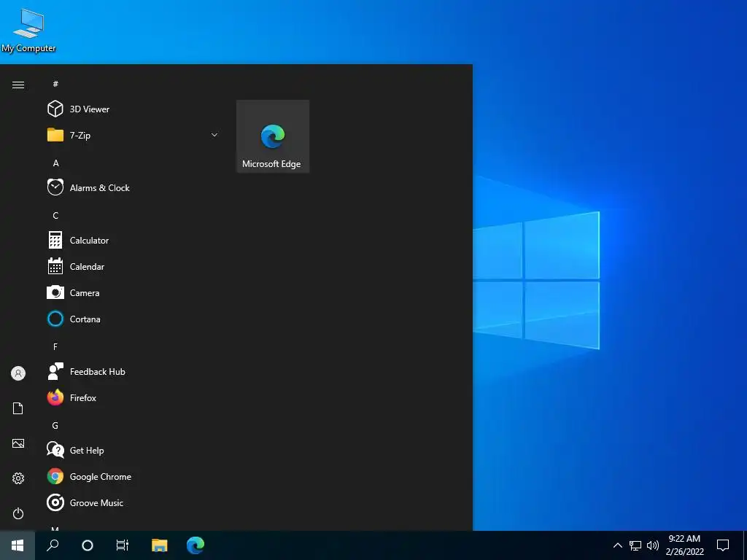Image resolution: width=747 pixels, height=560 pixels.
Task: Select My Computer desktop icon
Action: click(28, 31)
